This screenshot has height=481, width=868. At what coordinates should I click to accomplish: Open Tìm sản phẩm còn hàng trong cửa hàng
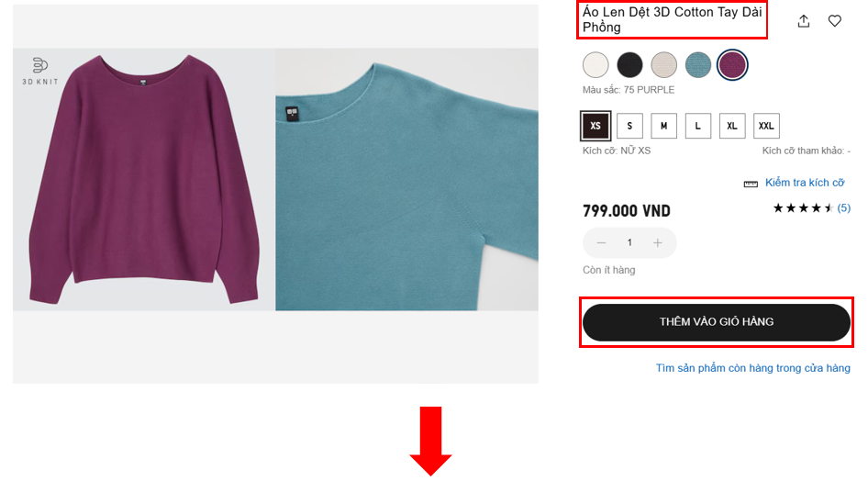click(x=753, y=368)
